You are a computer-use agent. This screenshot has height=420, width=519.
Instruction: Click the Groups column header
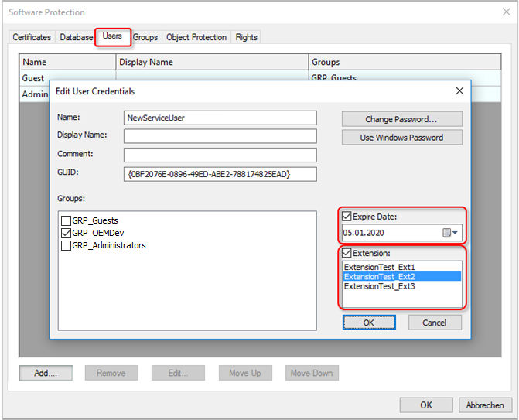coord(405,62)
